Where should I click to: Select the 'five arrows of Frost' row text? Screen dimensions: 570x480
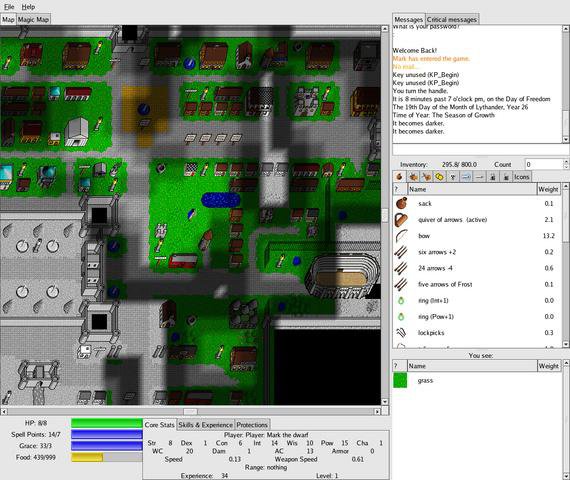pyautogui.click(x=445, y=284)
